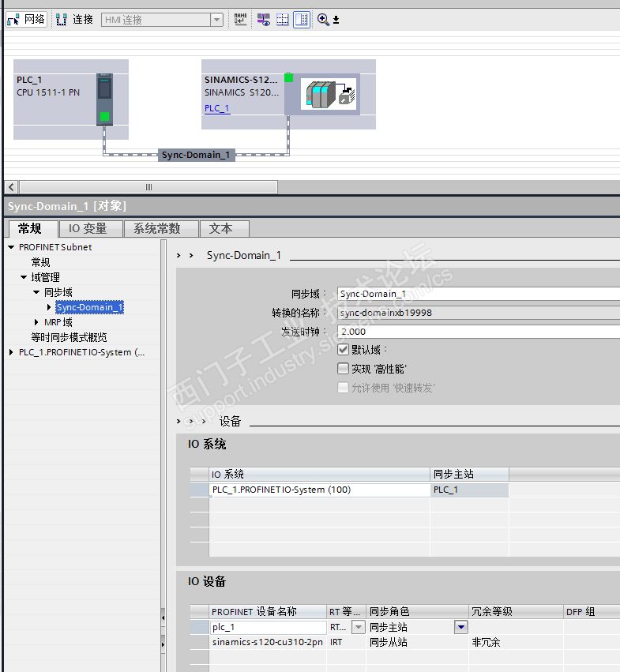Click the DFP 组 column header

[592, 612]
